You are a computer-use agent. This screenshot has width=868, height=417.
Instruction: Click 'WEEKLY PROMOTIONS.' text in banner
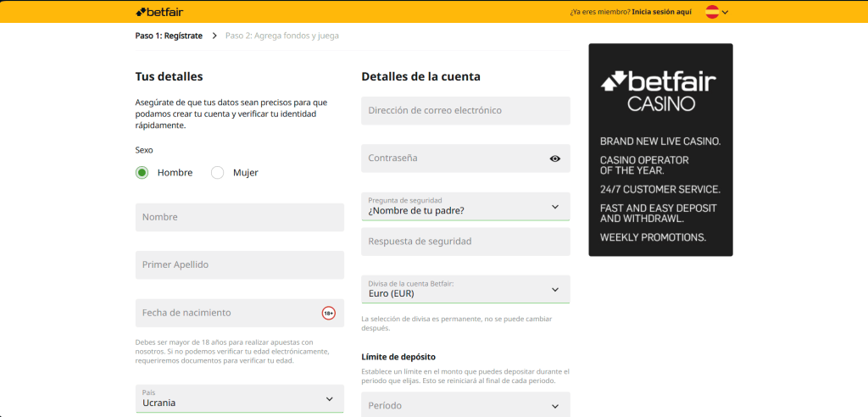[x=654, y=237]
